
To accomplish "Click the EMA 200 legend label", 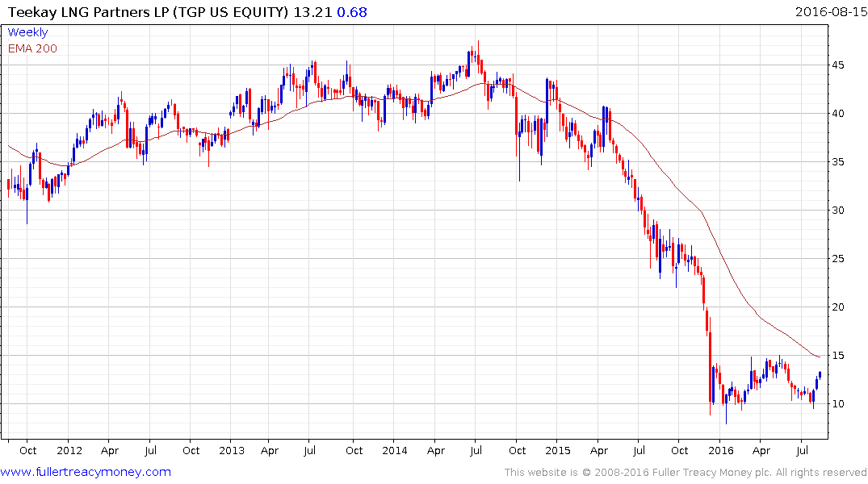I will coord(32,48).
